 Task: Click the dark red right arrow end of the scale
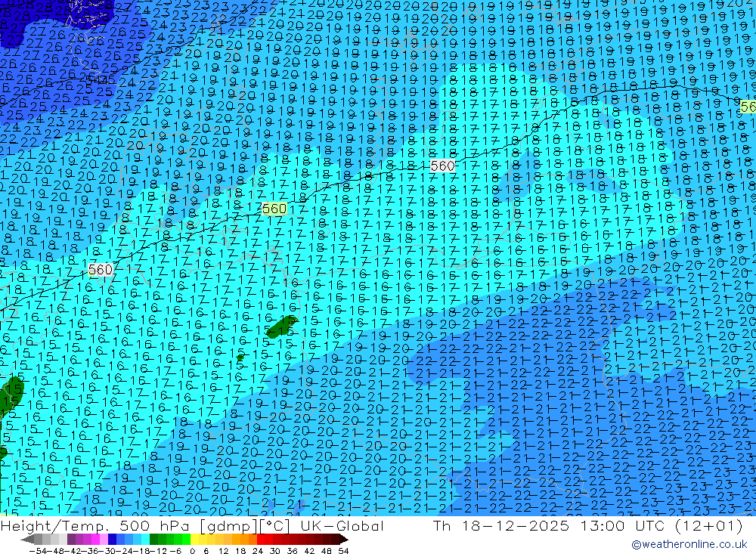pos(344,540)
